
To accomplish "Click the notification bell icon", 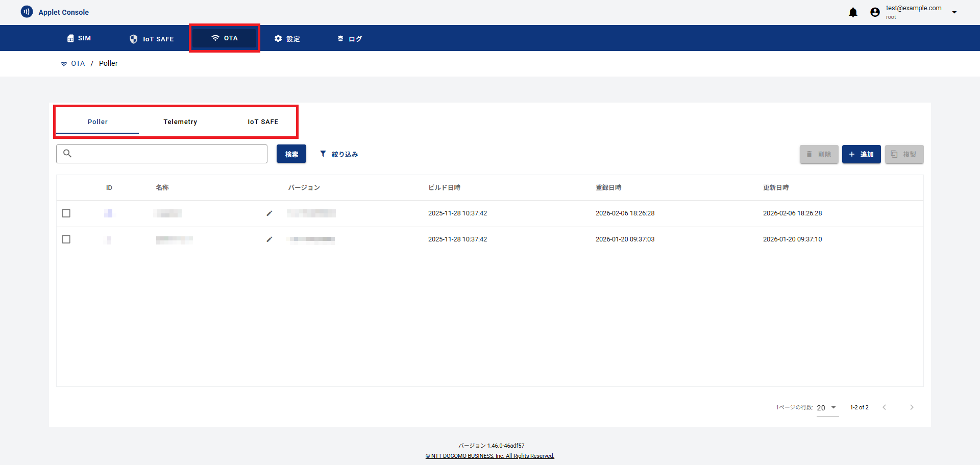I will coord(853,12).
